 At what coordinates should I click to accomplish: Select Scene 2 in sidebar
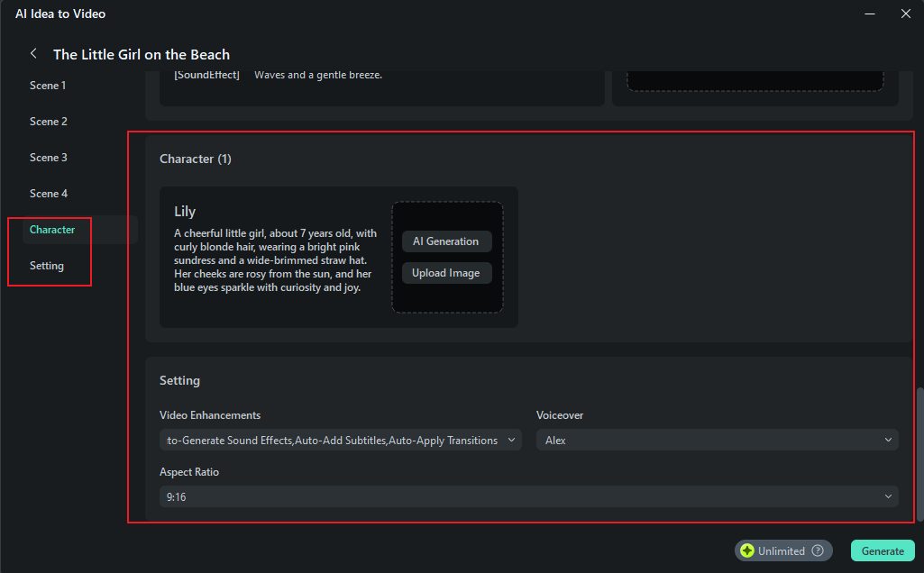[x=49, y=122]
